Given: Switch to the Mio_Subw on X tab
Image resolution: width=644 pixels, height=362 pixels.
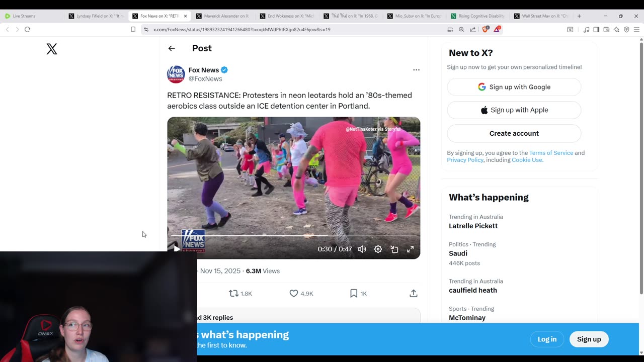Looking at the screenshot, I should point(415,16).
